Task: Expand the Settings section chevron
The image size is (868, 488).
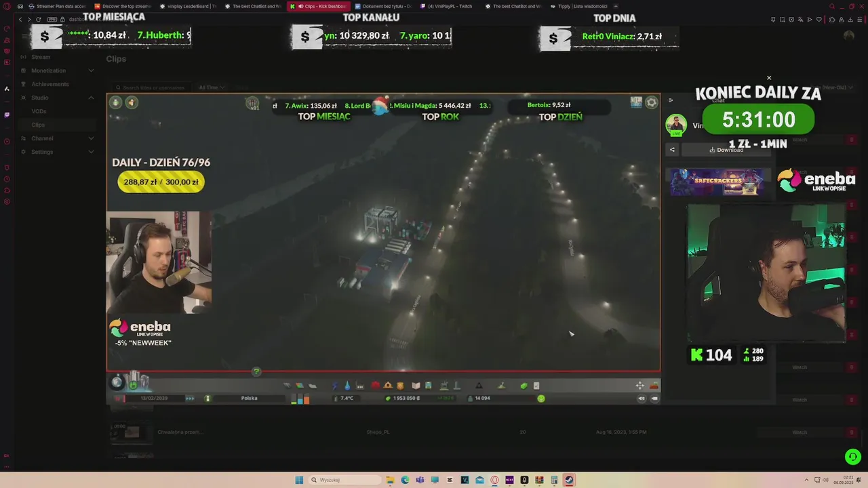Action: [x=92, y=152]
